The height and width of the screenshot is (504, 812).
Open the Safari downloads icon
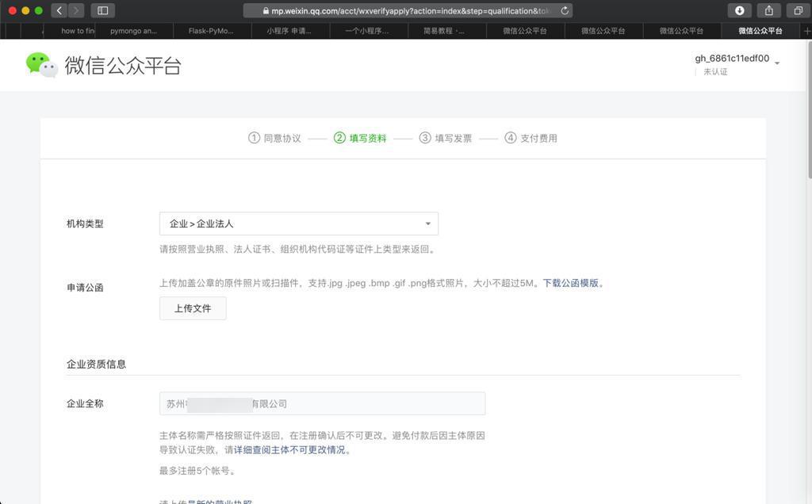click(x=740, y=10)
